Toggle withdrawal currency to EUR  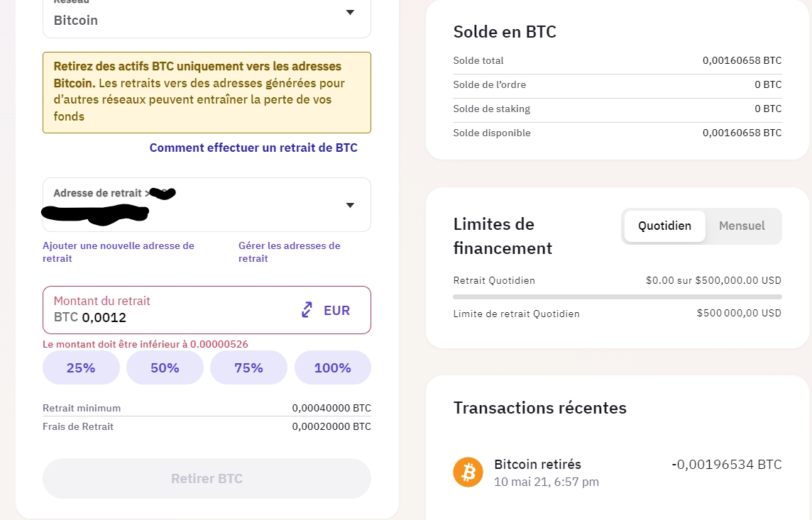click(x=336, y=310)
